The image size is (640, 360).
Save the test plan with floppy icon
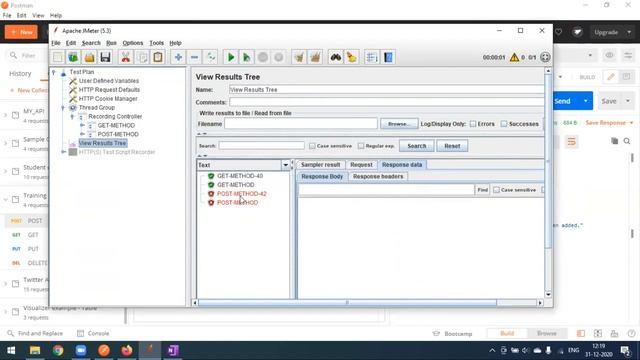[x=105, y=57]
